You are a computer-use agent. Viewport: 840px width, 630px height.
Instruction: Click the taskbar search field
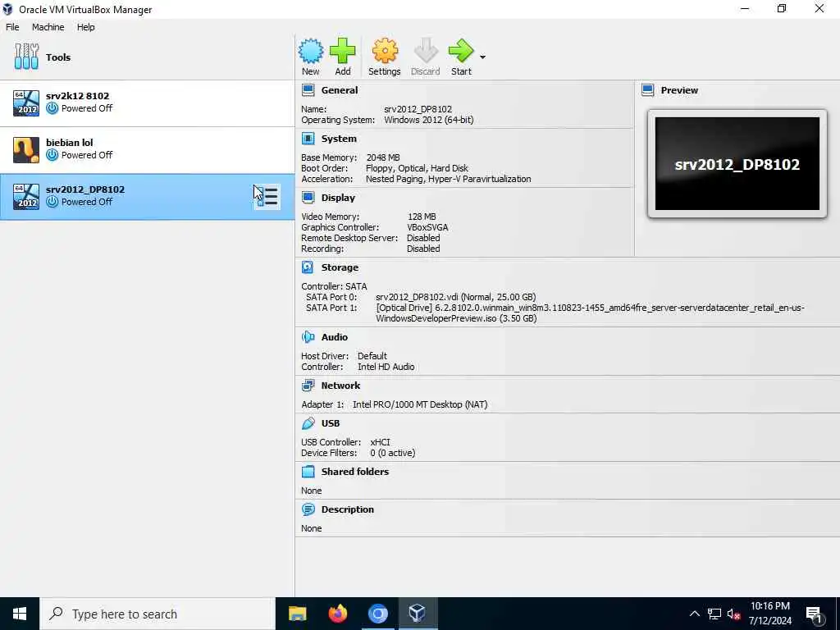point(157,614)
